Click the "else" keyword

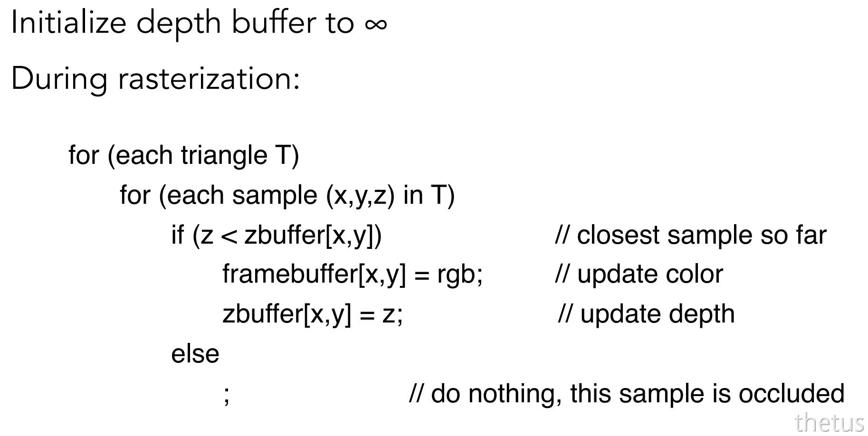[195, 354]
